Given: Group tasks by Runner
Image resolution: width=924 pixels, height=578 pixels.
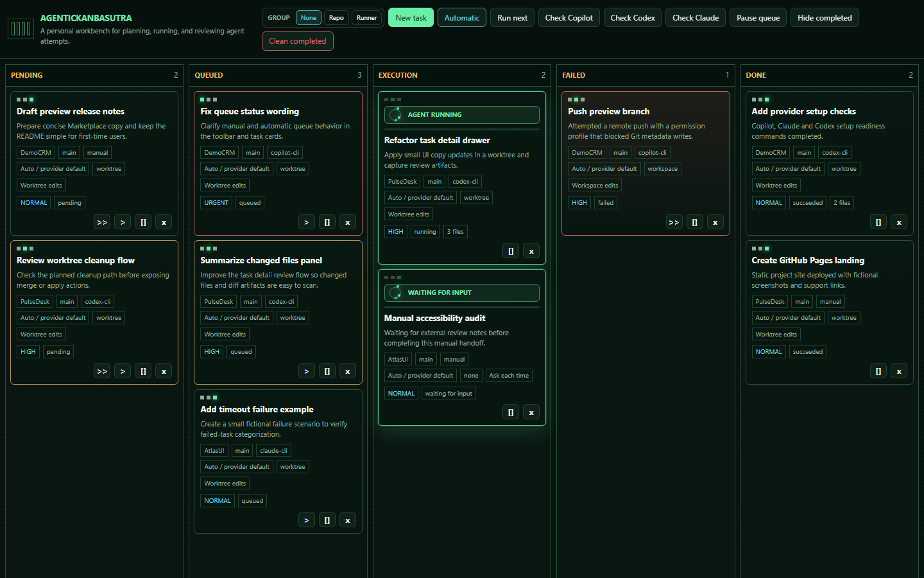Looking at the screenshot, I should point(367,18).
